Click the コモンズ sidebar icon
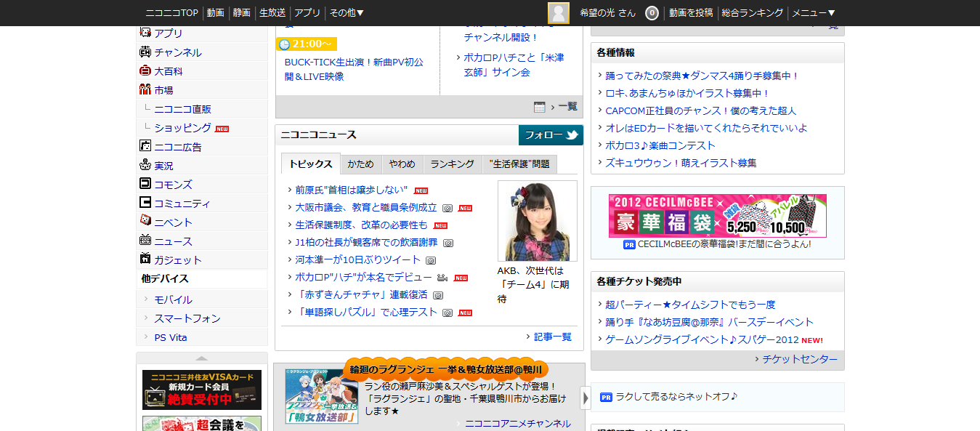980x431 pixels. 145,184
